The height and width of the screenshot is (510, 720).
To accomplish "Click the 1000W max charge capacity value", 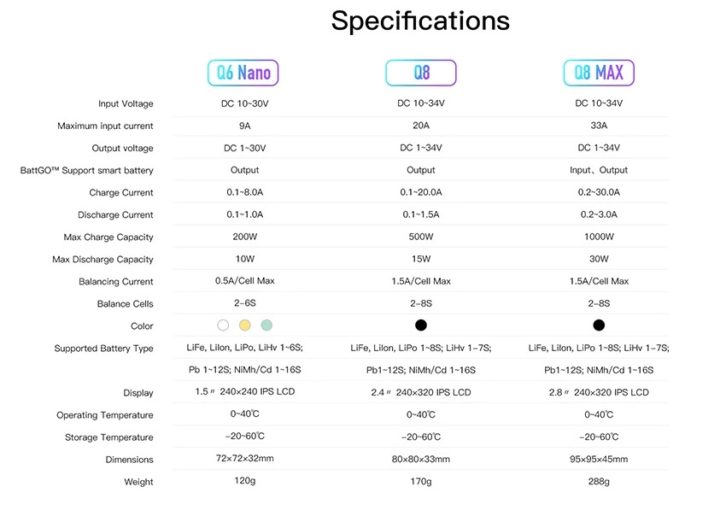I will coord(599,237).
